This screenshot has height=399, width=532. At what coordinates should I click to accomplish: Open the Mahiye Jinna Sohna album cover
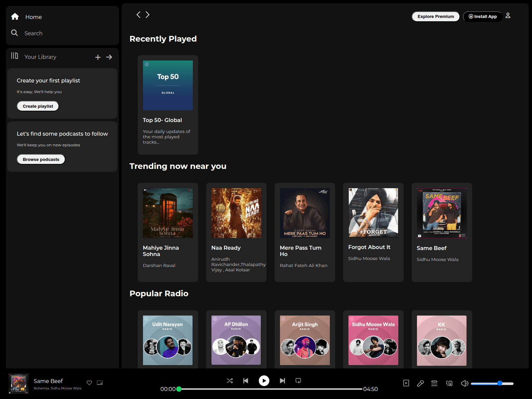168,213
